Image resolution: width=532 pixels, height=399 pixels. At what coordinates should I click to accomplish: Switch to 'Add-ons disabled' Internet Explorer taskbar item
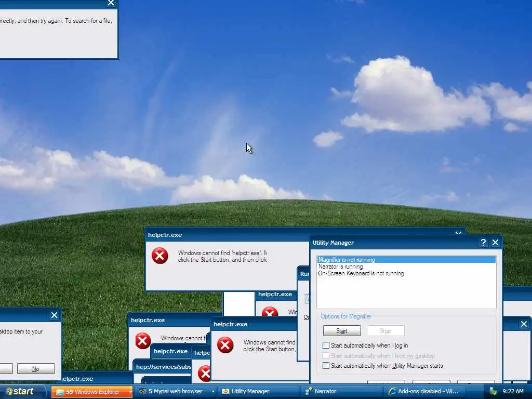tap(425, 392)
